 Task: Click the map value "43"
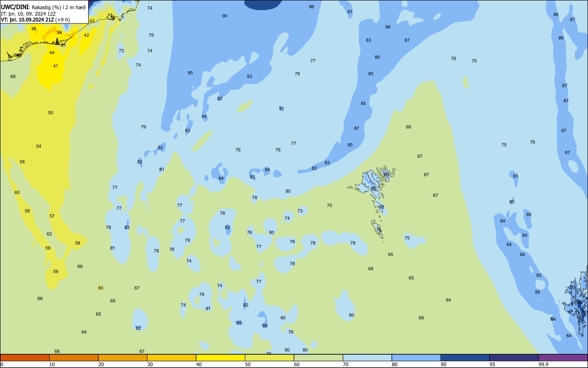[92, 21]
